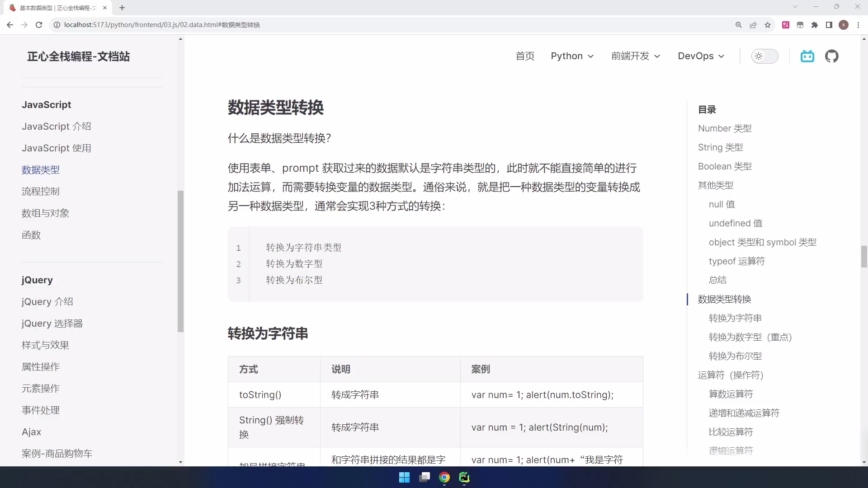Click the gray extension icon beside the pink one
868x488 pixels.
pos(800,25)
